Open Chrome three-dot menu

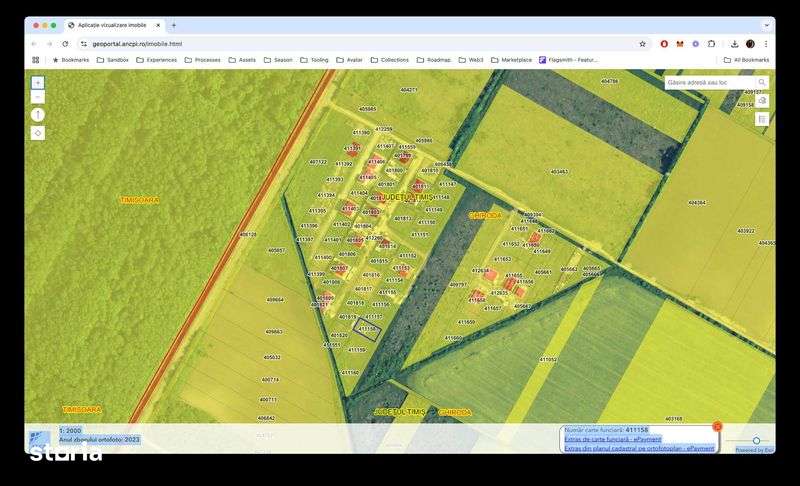pyautogui.click(x=766, y=44)
